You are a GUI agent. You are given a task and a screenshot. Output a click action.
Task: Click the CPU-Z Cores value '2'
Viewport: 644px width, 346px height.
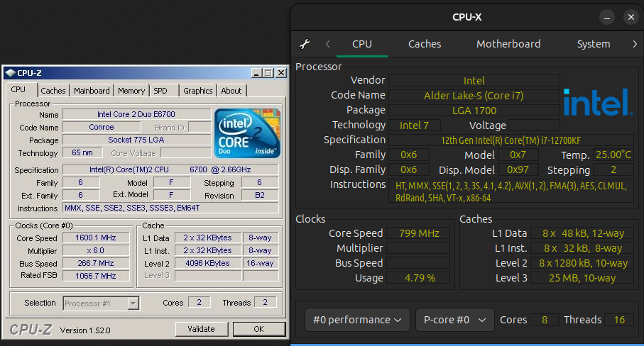200,302
